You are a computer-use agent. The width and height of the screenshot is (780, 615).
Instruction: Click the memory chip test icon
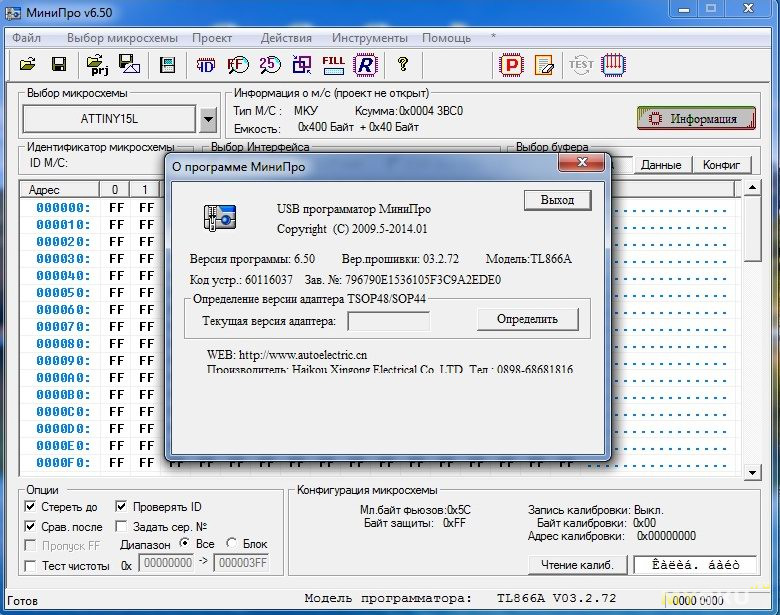[x=613, y=65]
